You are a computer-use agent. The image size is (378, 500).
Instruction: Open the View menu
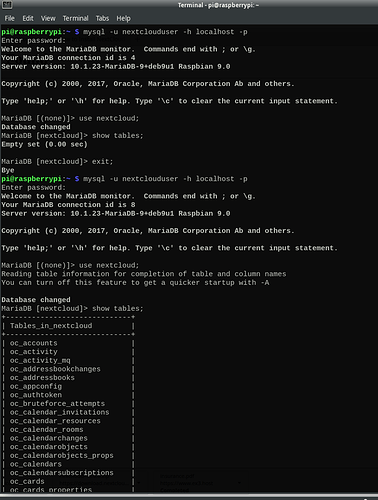click(48, 18)
